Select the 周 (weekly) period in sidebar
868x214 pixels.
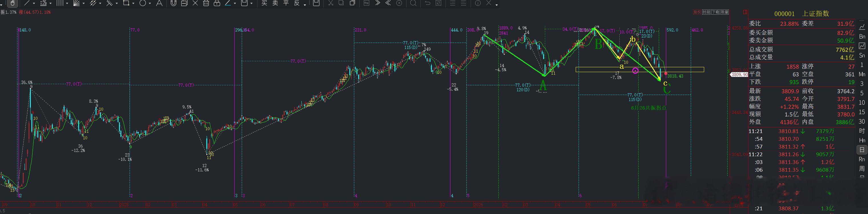pos(862,169)
